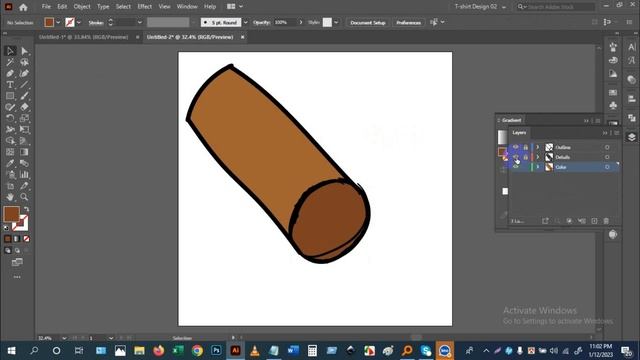
Task: Open the Window menu
Action: [x=187, y=7]
